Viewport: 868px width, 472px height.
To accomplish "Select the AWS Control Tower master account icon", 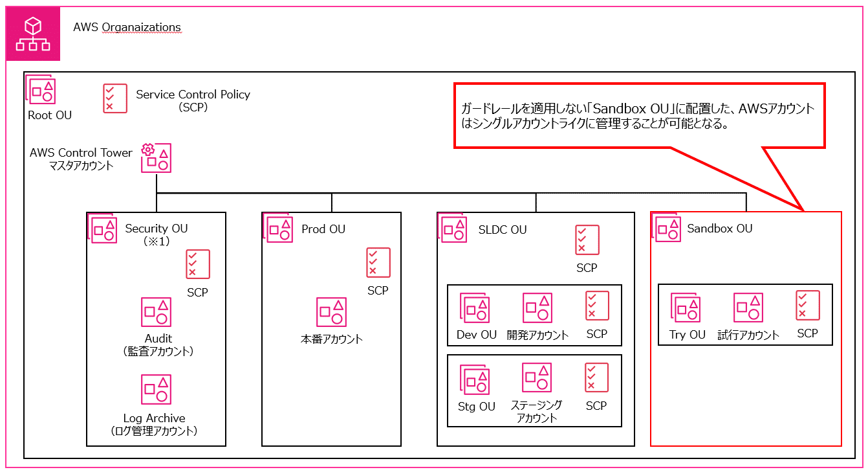I will pyautogui.click(x=157, y=157).
